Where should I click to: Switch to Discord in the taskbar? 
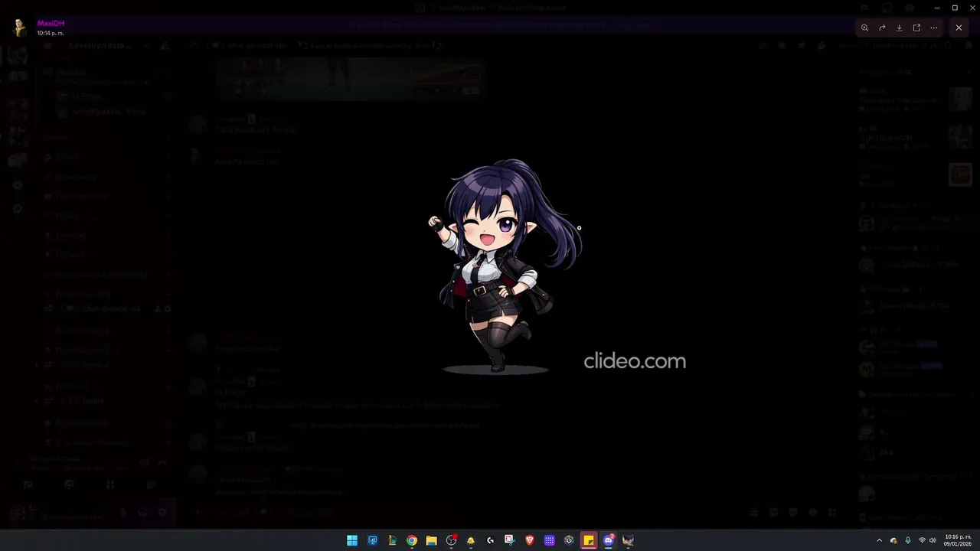[x=609, y=540]
